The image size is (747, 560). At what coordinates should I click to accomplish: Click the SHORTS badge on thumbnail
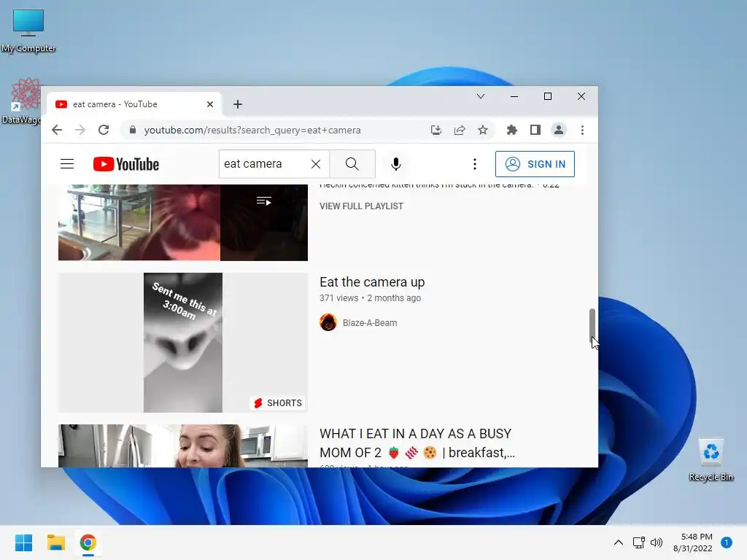[278, 403]
